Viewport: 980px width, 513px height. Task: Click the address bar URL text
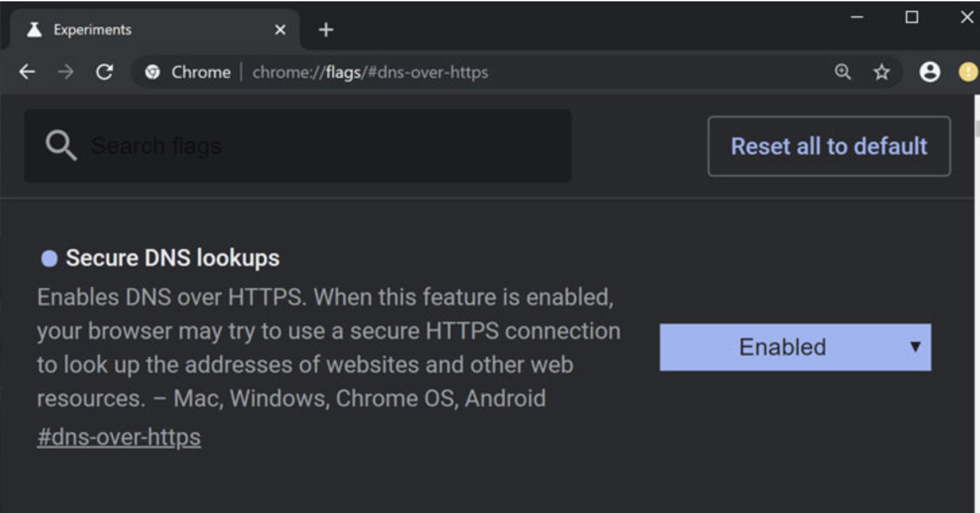click(370, 72)
